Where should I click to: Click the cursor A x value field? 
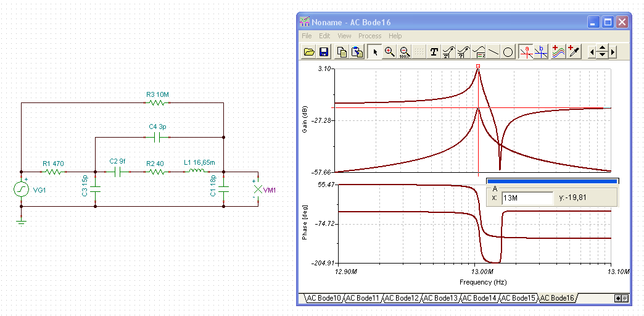click(x=527, y=197)
